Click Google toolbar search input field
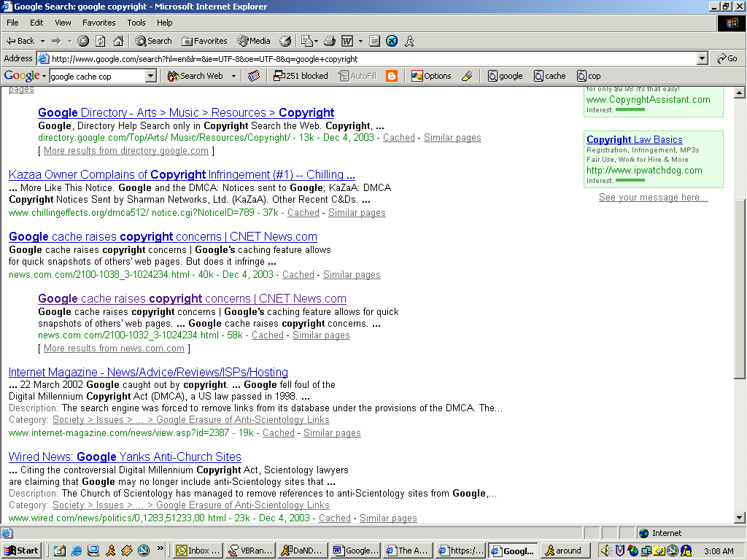This screenshot has width=747, height=560. [97, 76]
